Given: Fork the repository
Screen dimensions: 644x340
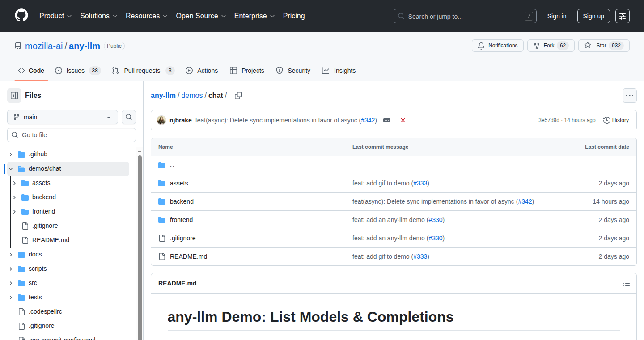Looking at the screenshot, I should (551, 46).
